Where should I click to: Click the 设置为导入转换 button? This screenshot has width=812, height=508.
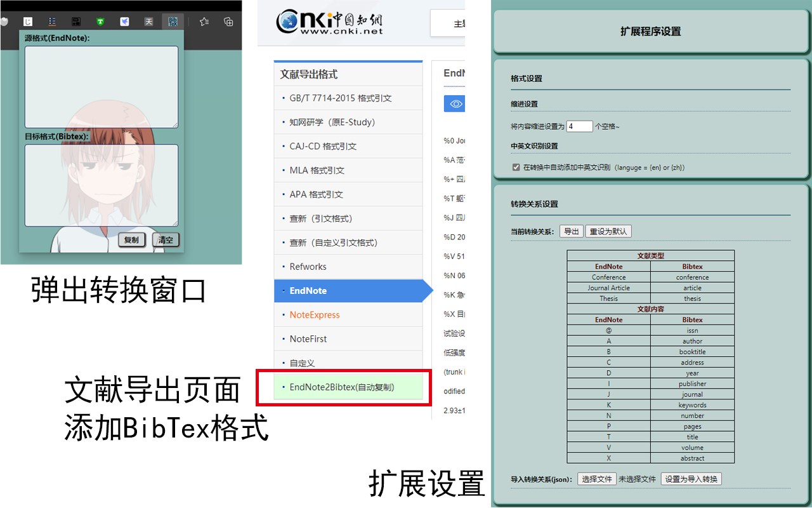tap(691, 479)
